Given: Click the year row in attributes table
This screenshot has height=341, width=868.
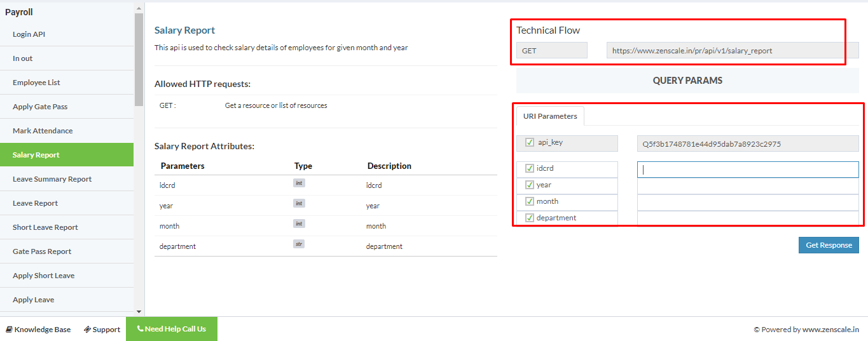Looking at the screenshot, I should coord(326,206).
